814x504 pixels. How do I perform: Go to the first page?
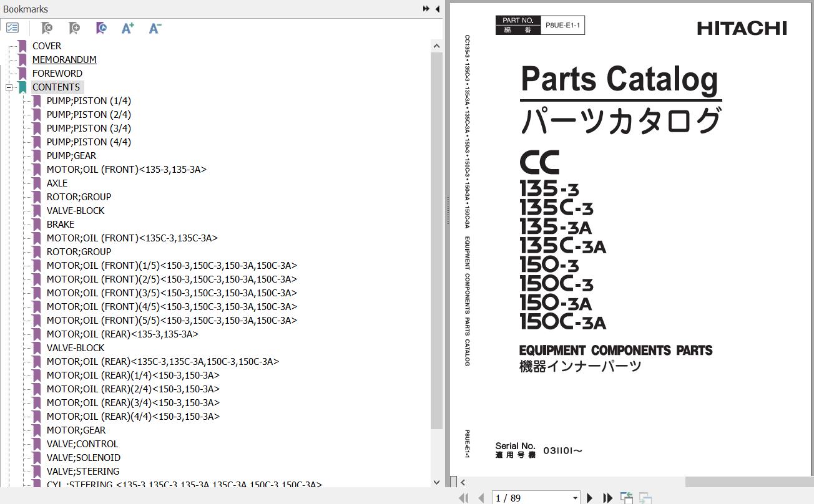[464, 498]
